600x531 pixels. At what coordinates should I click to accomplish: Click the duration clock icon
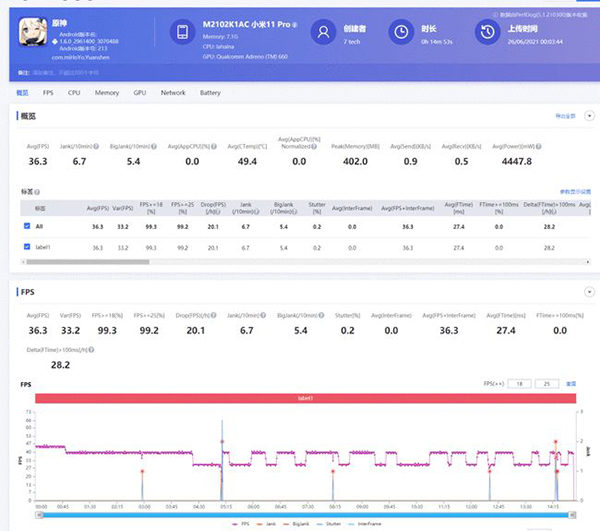click(400, 33)
